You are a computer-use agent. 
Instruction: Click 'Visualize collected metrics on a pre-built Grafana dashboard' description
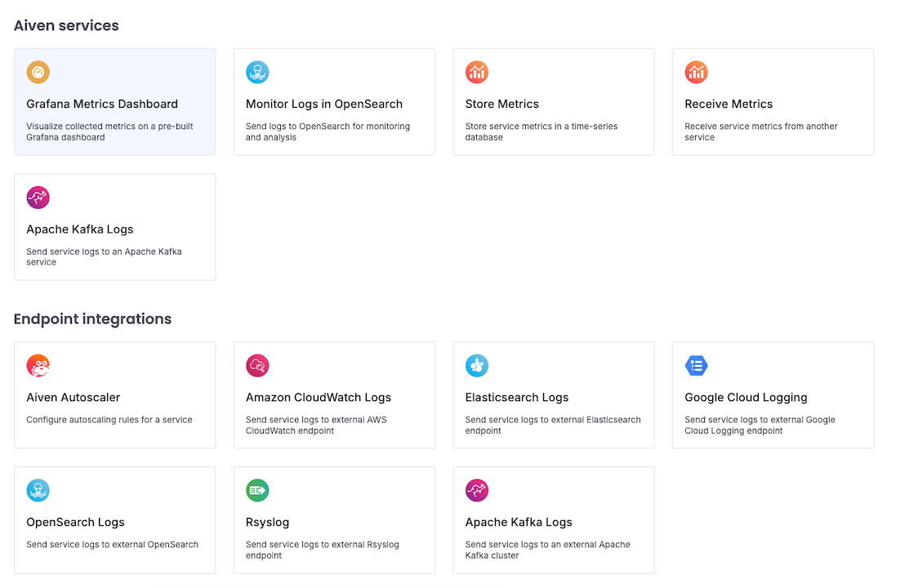109,131
